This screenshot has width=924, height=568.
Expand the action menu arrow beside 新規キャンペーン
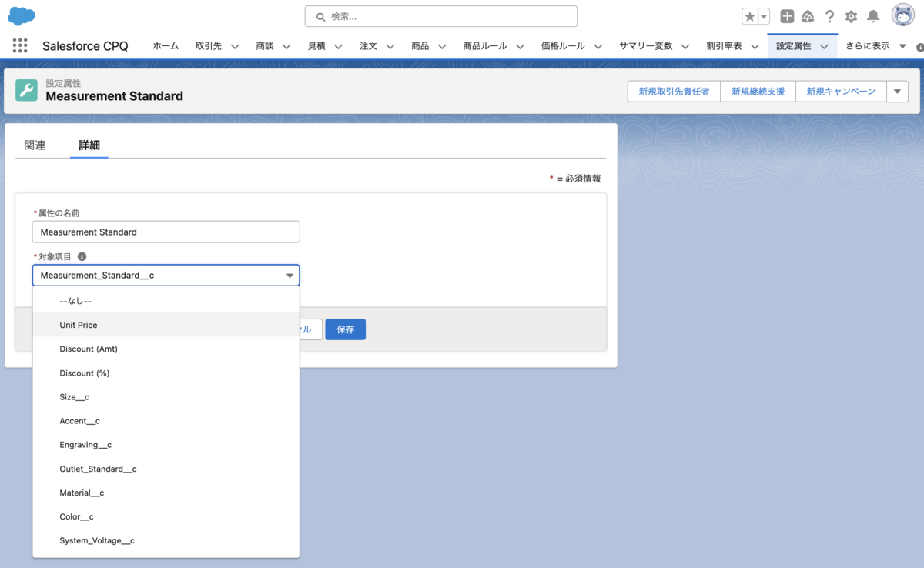(x=897, y=91)
